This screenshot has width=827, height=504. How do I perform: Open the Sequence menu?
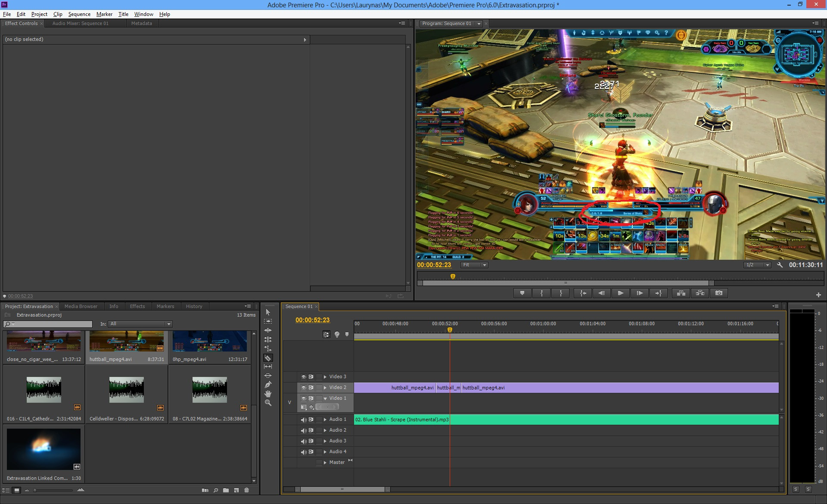click(79, 14)
